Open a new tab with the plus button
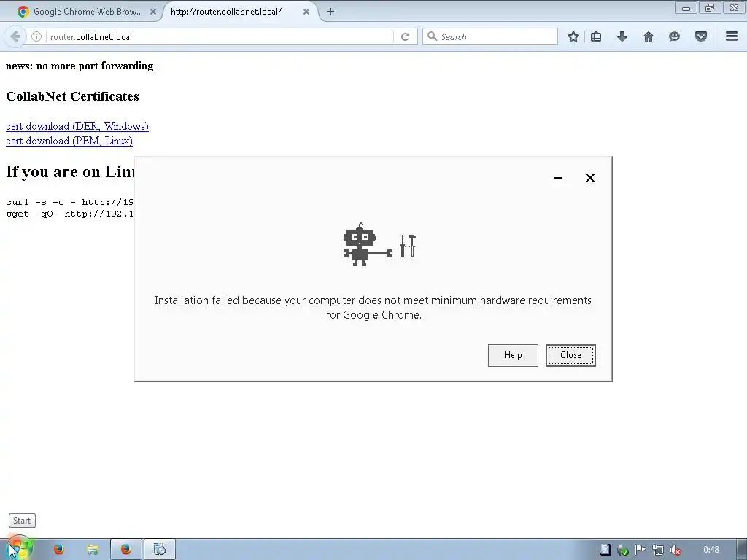Screen dimensions: 747x560 (x=330, y=12)
